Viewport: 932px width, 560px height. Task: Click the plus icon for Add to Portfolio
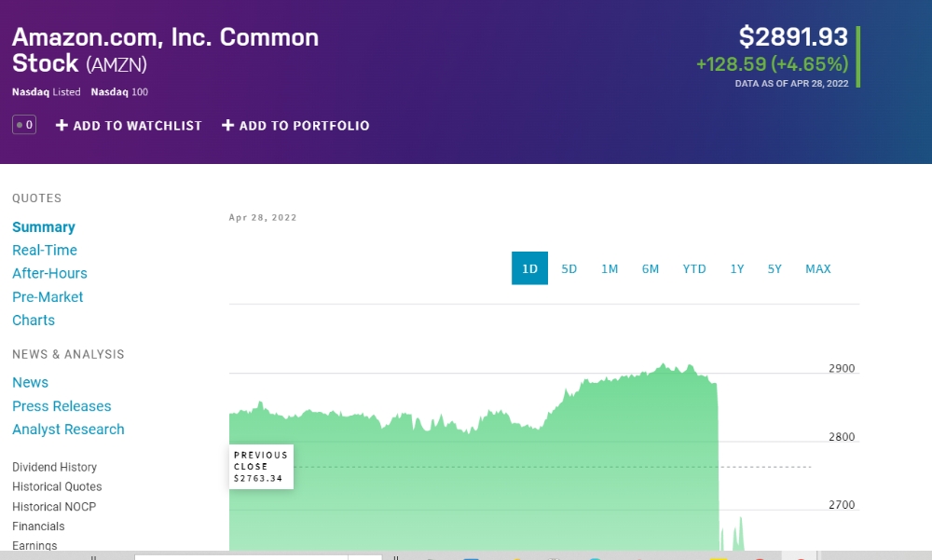[227, 126]
